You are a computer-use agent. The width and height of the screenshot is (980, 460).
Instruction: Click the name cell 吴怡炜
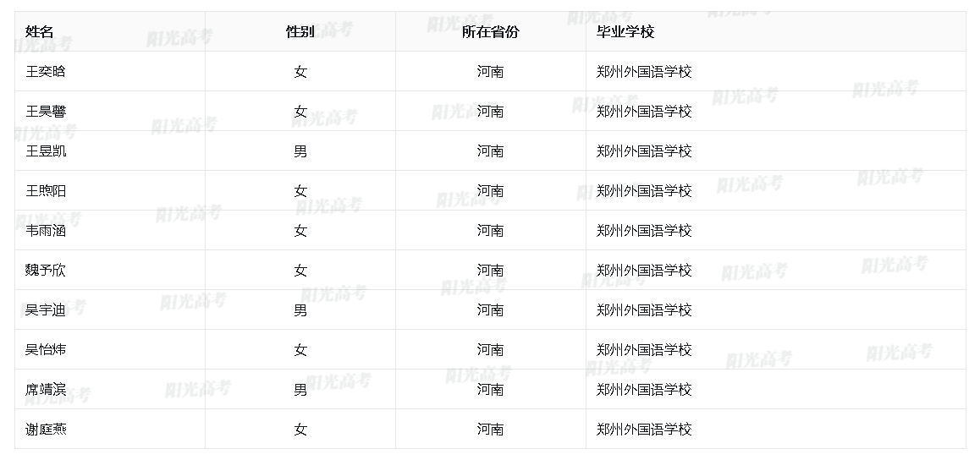[46, 350]
